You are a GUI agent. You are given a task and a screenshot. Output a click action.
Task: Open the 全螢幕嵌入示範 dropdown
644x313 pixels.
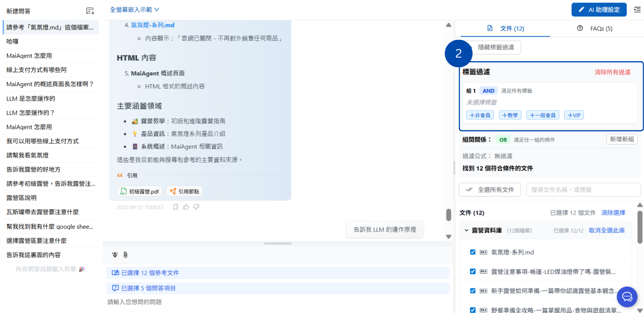pos(134,10)
